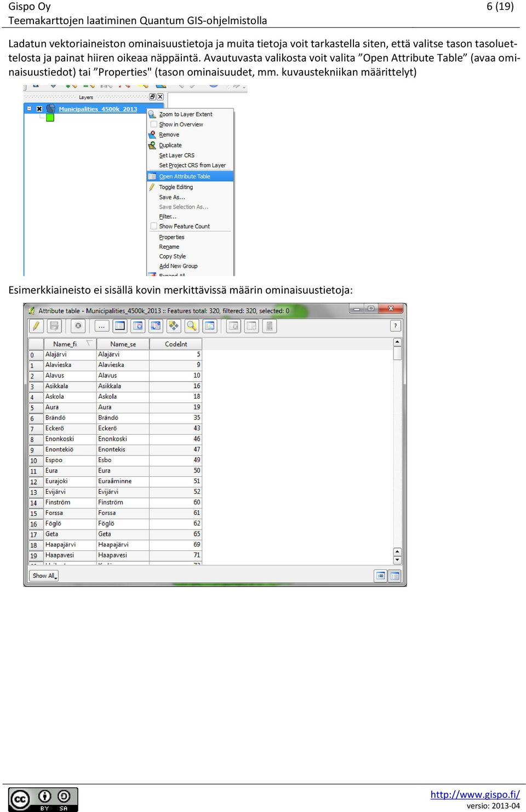This screenshot has height=812, width=526.
Task: Click the scrollbar up arrow in attribute table
Action: 397,342
